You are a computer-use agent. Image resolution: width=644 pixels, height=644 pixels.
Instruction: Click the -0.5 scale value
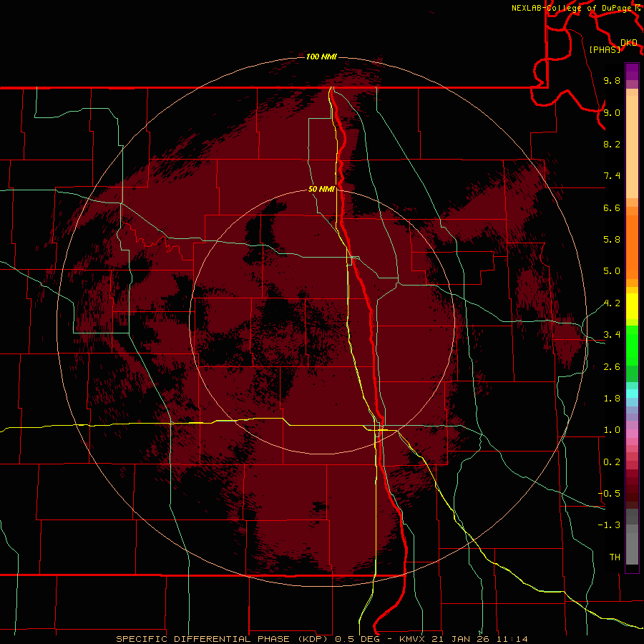point(609,494)
